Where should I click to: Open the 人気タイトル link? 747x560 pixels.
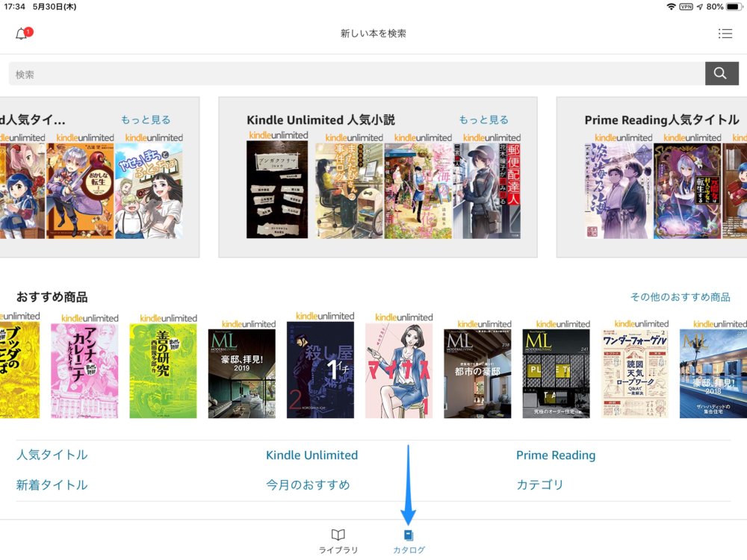[x=52, y=455]
